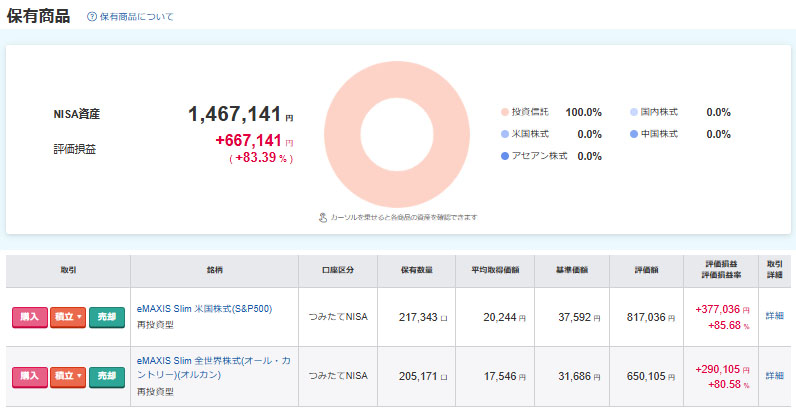Expand 積立 dropdown for S&P500 fund
796x408 pixels.
68,317
